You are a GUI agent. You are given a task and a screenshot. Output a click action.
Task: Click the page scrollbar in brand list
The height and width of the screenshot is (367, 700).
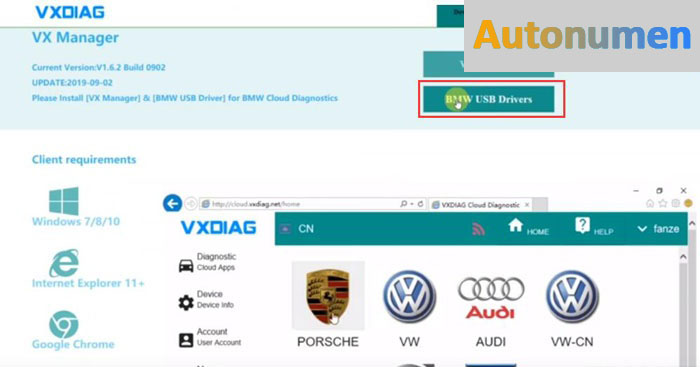[x=683, y=314]
